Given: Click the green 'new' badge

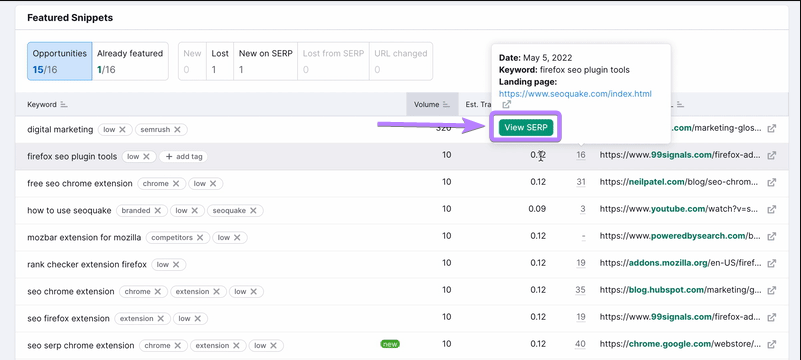Looking at the screenshot, I should 390,344.
